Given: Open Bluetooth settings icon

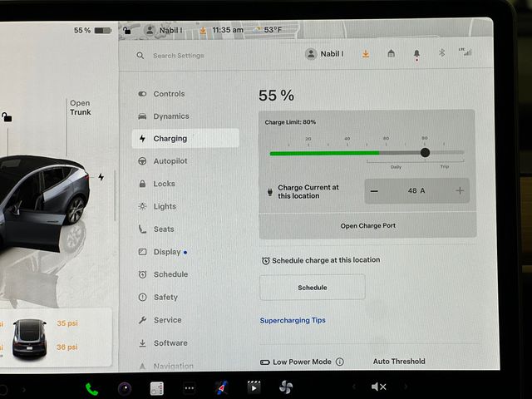Looking at the screenshot, I should (441, 52).
